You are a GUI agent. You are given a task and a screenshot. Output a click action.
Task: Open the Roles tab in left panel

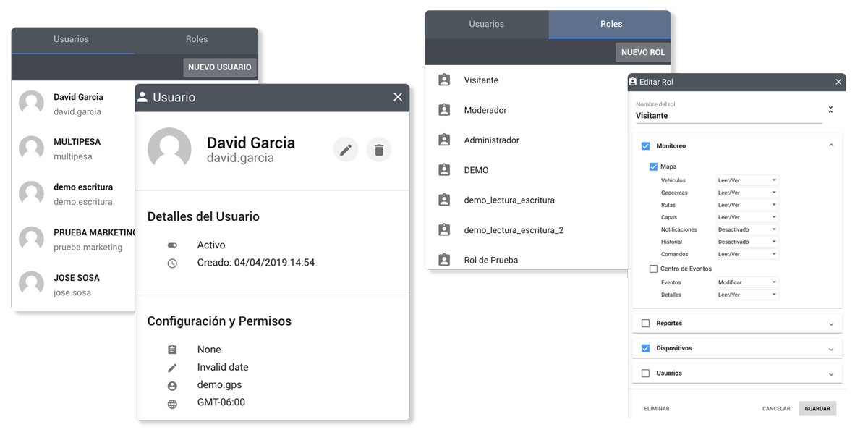coord(196,40)
